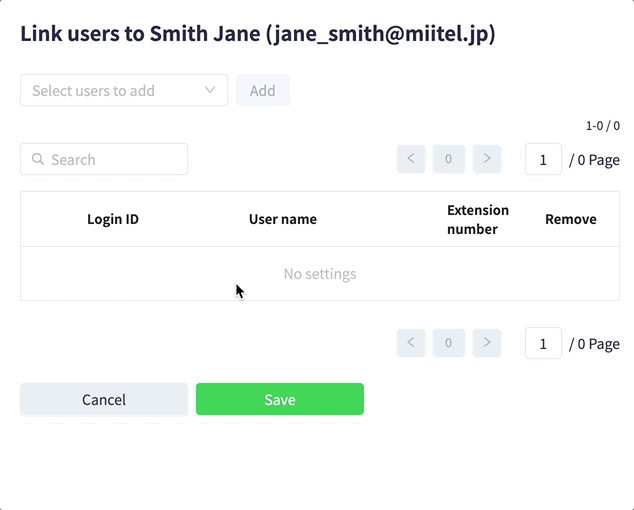This screenshot has height=510, width=634.
Task: Go to previous page in top pagination
Action: point(410,159)
